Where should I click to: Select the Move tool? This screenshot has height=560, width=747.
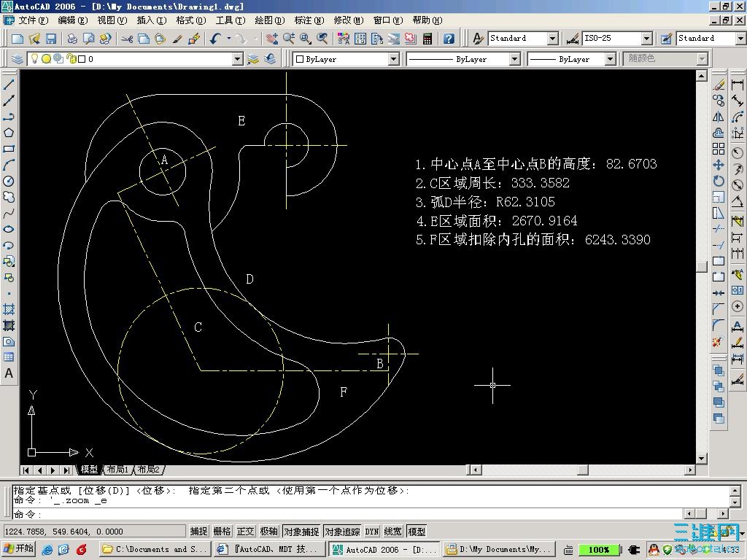click(719, 166)
